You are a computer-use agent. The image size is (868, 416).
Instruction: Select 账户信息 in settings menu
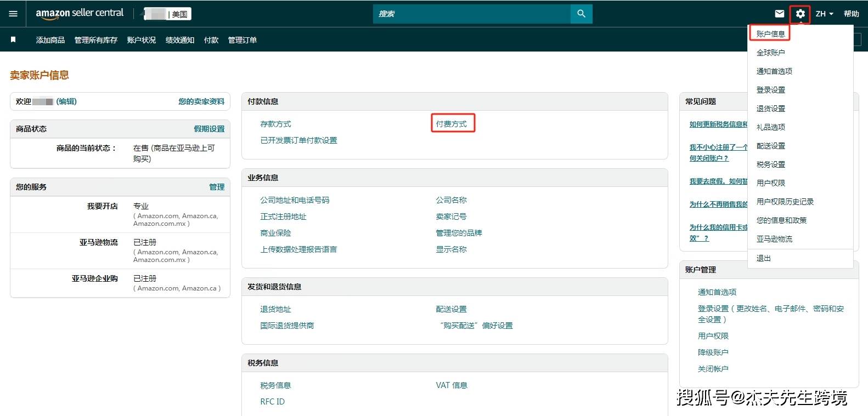click(770, 34)
